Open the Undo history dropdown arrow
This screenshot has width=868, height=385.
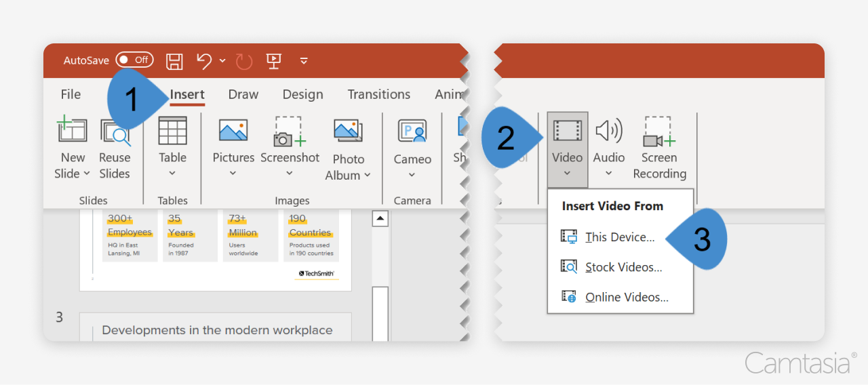222,61
